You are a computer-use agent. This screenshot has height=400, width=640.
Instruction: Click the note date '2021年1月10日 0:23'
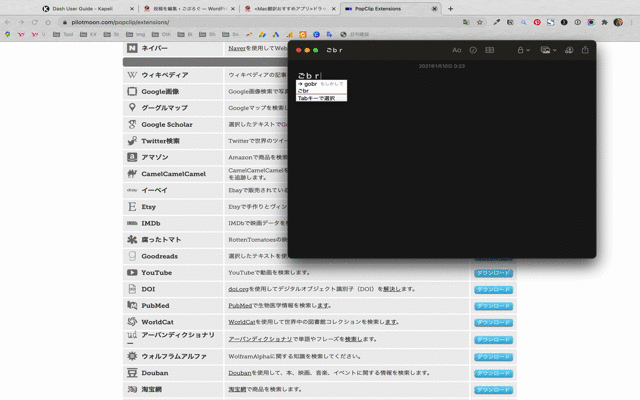442,66
